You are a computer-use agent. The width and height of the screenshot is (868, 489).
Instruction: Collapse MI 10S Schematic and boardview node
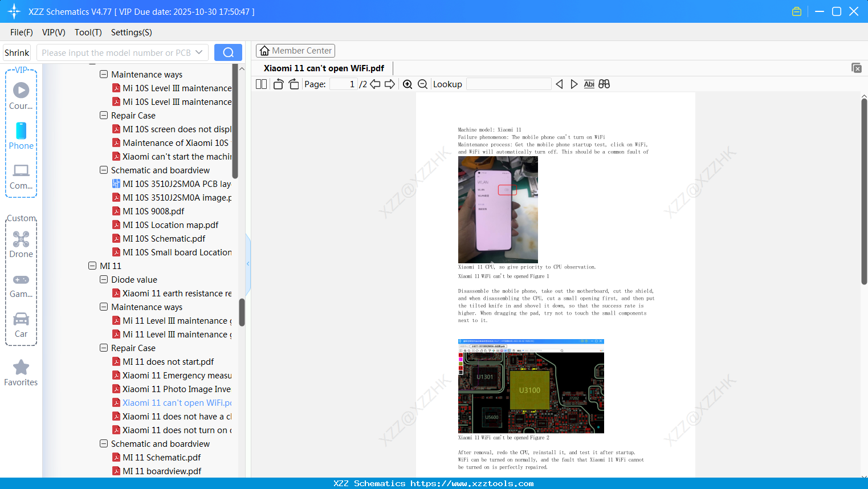(104, 170)
